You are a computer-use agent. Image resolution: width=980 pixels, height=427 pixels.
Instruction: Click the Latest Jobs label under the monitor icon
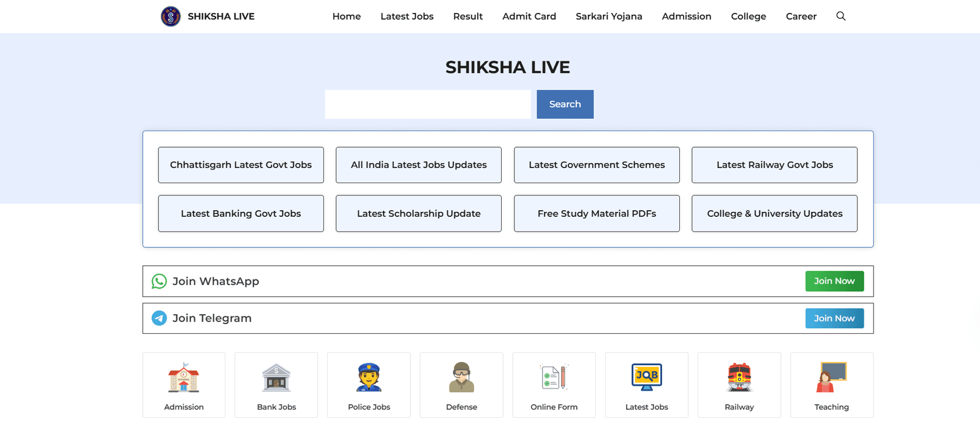click(x=647, y=407)
